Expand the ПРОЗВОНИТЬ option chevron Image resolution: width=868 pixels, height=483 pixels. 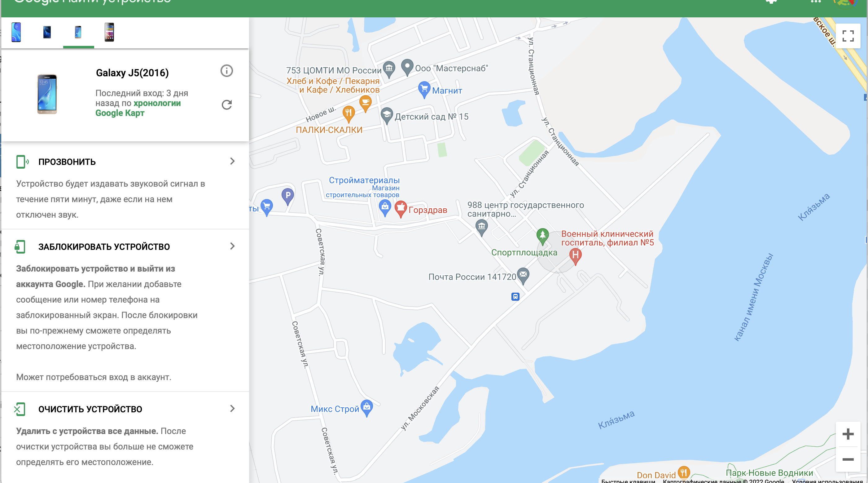[x=232, y=161]
